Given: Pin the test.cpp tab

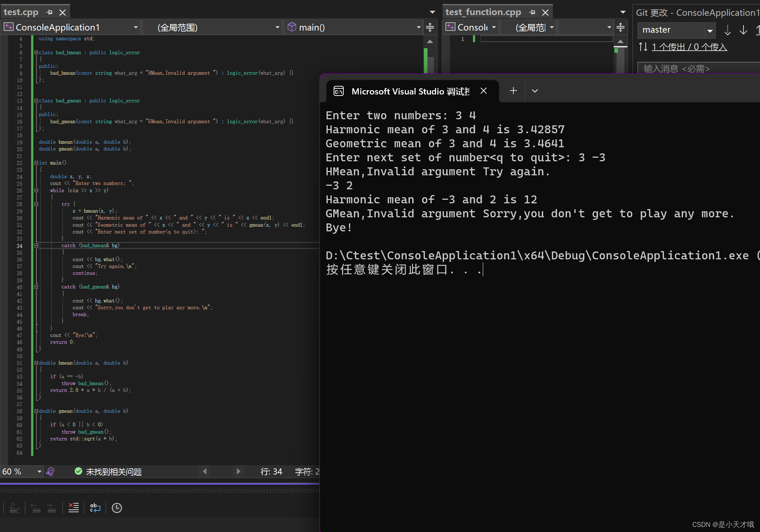Looking at the screenshot, I should tap(50, 12).
